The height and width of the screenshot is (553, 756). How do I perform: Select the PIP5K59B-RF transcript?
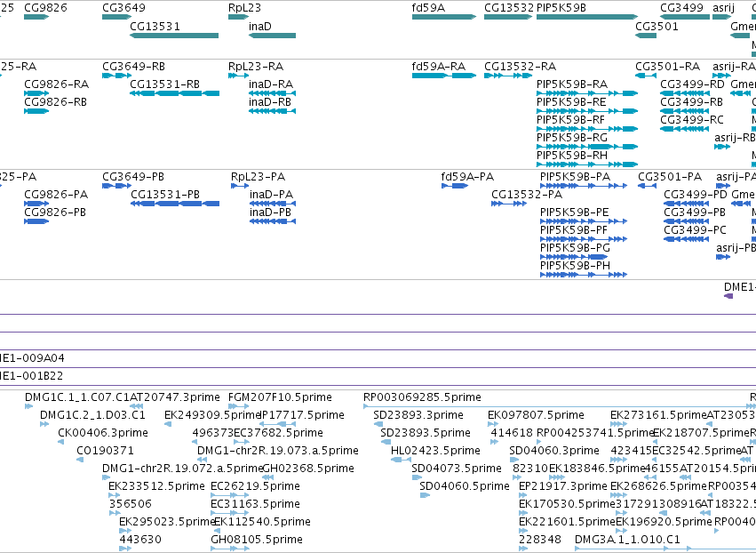click(x=587, y=129)
